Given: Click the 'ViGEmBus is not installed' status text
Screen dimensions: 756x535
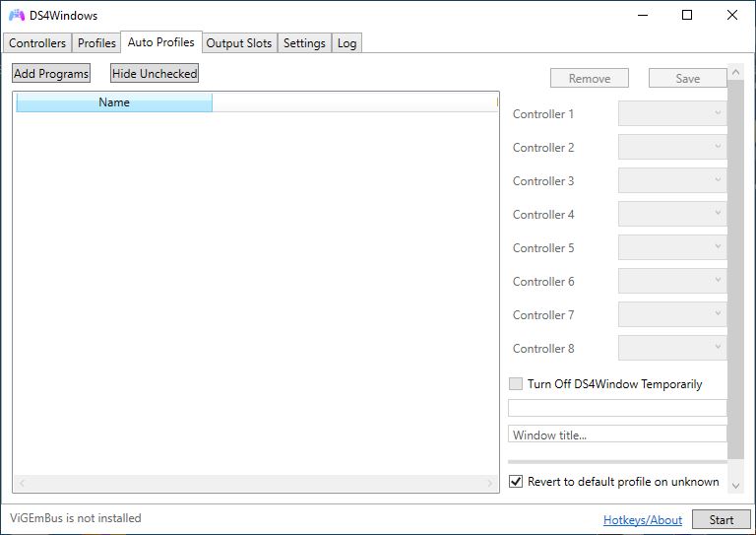Looking at the screenshot, I should (x=75, y=518).
